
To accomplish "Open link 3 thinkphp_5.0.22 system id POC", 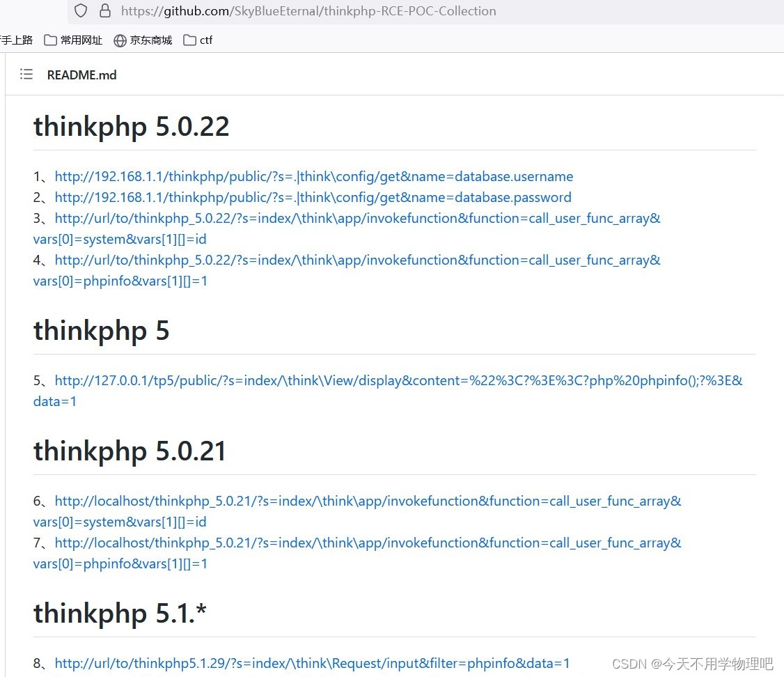I will pos(357,219).
